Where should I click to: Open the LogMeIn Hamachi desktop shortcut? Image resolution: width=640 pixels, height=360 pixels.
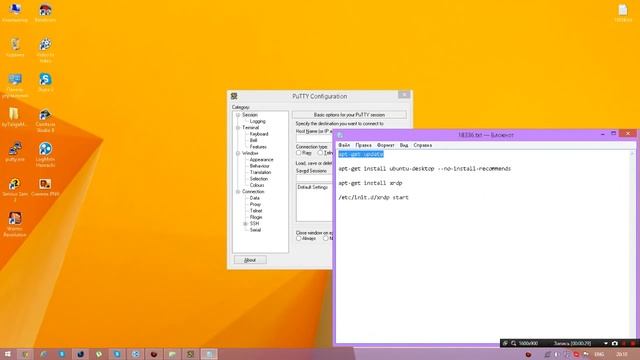point(45,154)
